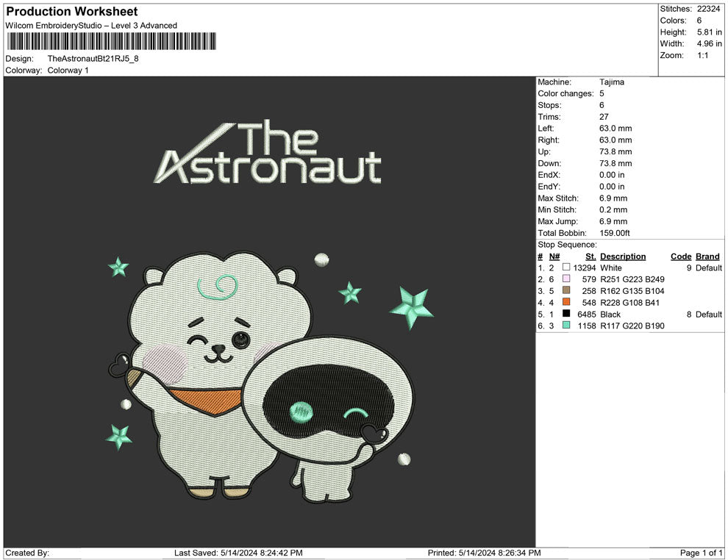
Task: Click the Zoom value 1:1
Action: [702, 55]
